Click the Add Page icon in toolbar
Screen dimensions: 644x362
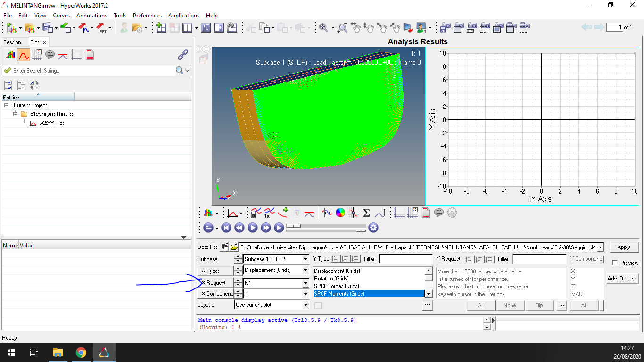(x=161, y=28)
